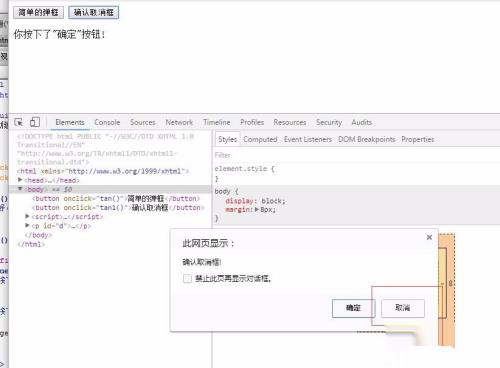
Task: Close the confirm dialog with X
Action: (x=429, y=237)
